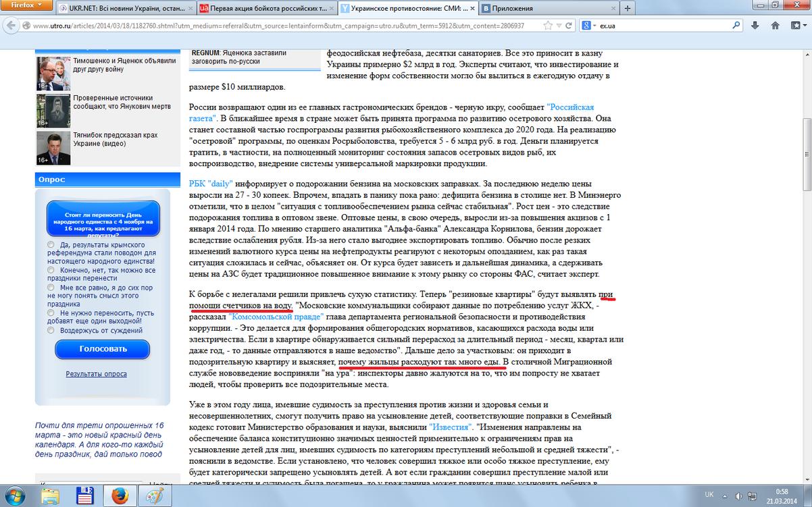Screen dimensions: 812x507
Task: Open the Bookmarks menu button
Action: (x=798, y=26)
